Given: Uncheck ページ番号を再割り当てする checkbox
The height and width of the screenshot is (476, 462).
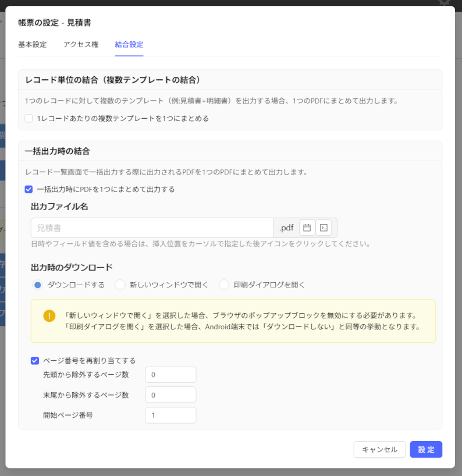Looking at the screenshot, I should 35,361.
